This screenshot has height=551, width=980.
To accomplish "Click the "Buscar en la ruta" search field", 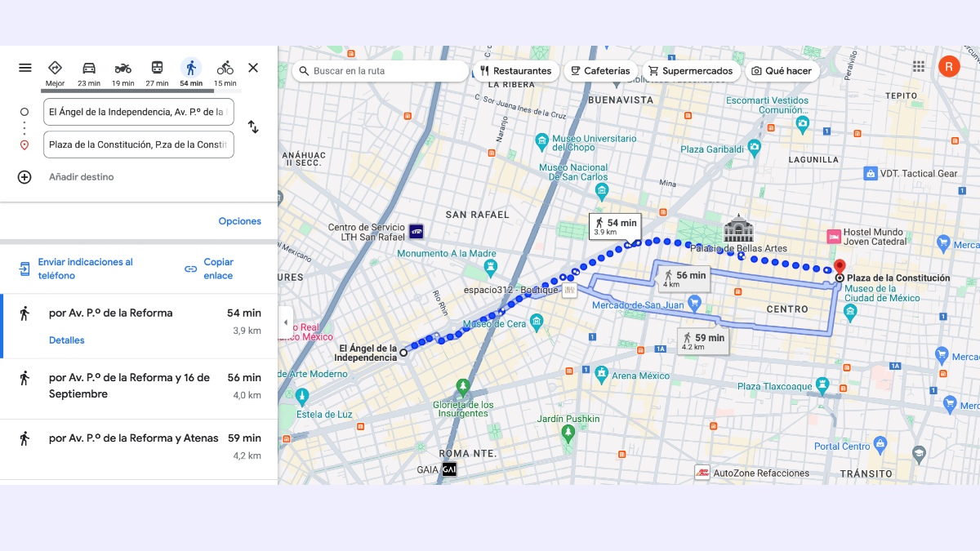I will point(380,71).
